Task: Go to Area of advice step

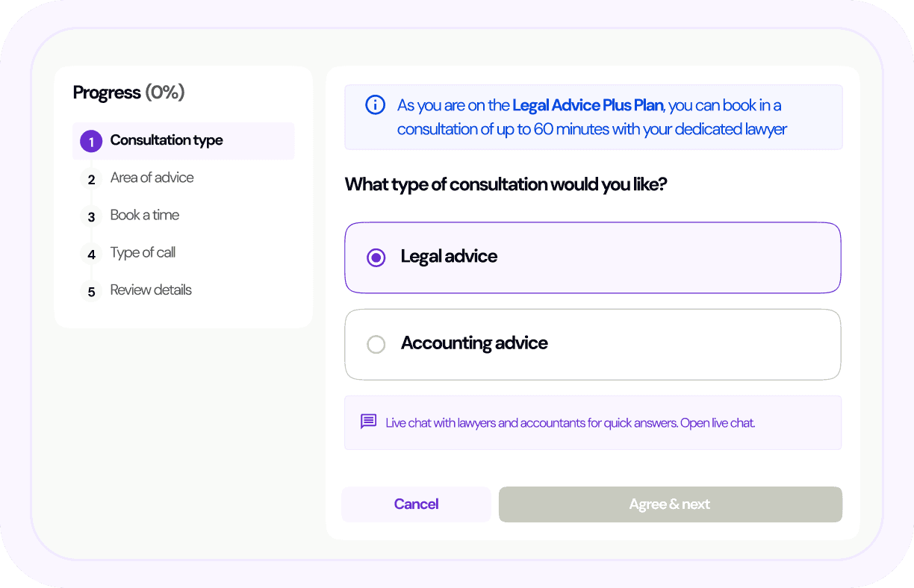Action: (x=152, y=178)
